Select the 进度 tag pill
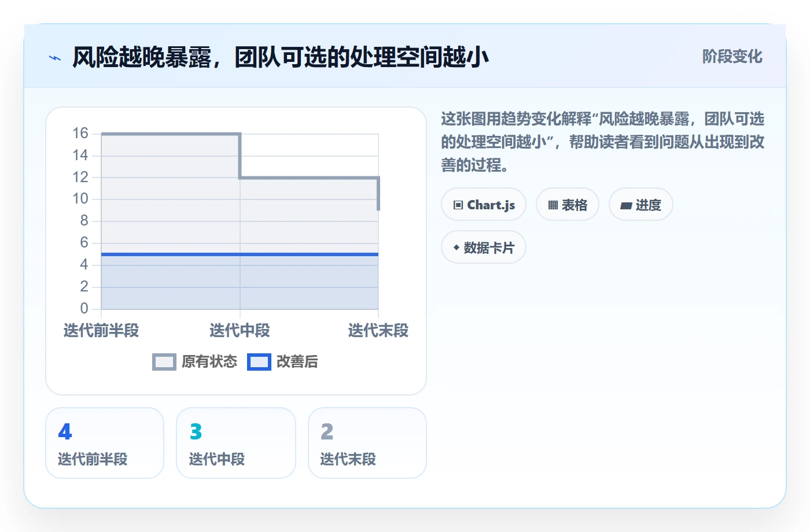The height and width of the screenshot is (532, 810). pyautogui.click(x=641, y=205)
